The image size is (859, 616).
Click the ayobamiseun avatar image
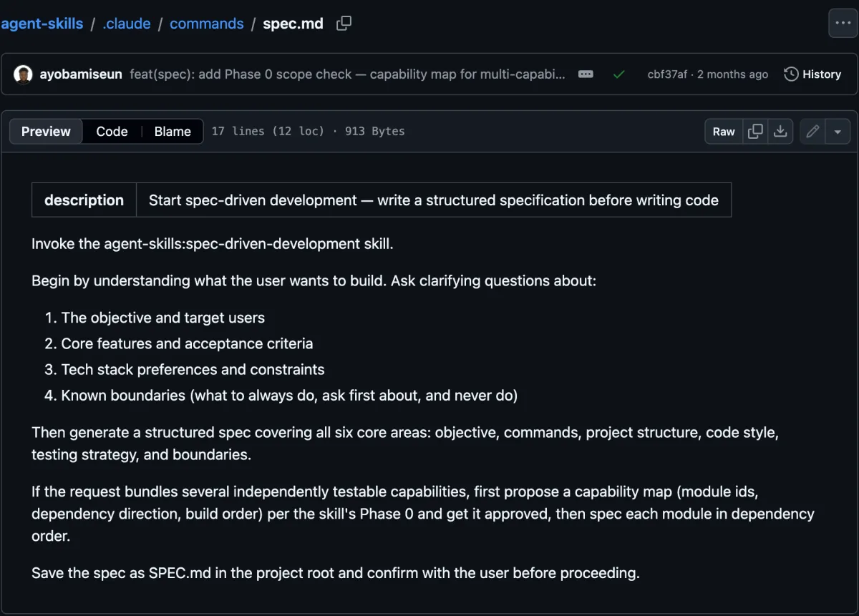24,74
